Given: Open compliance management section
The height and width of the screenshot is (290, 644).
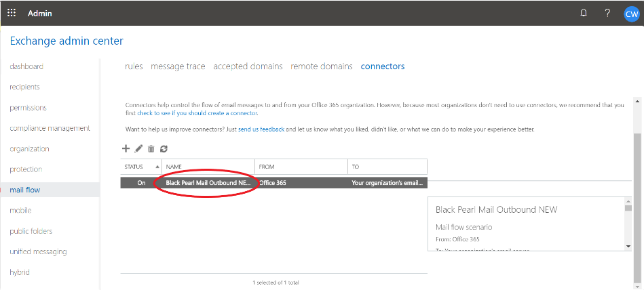Looking at the screenshot, I should tap(50, 128).
